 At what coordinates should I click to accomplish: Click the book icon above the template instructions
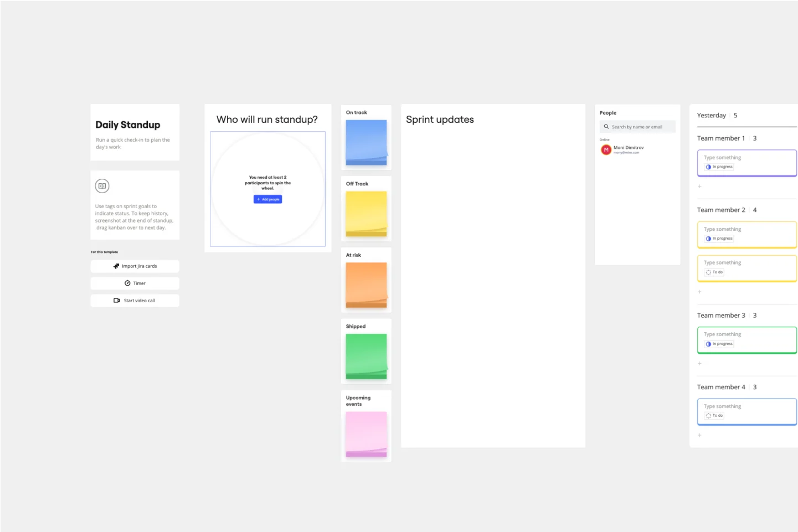[x=102, y=186]
